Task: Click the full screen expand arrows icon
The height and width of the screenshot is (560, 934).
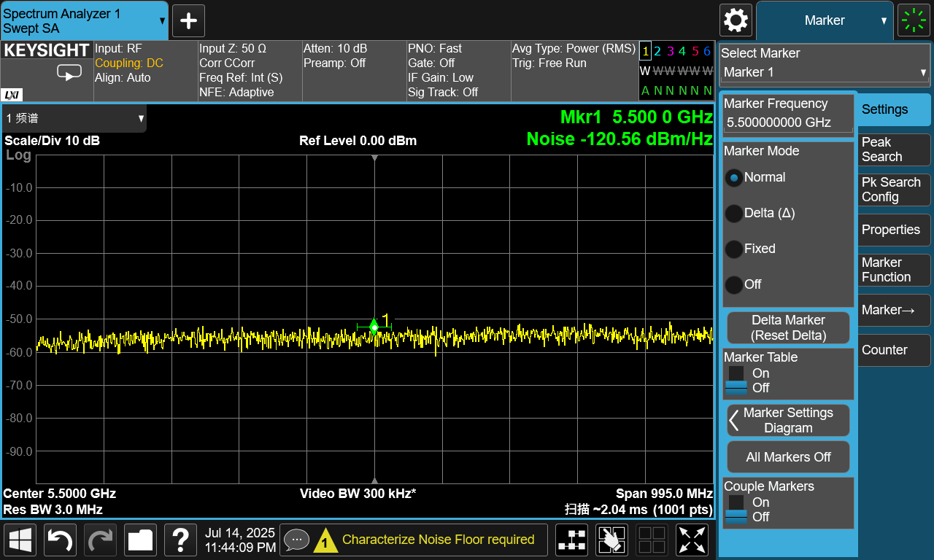Action: tap(692, 540)
